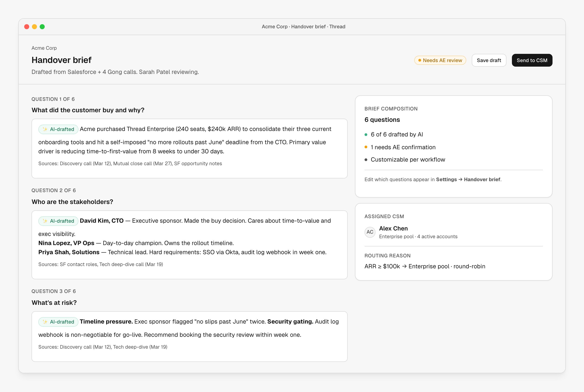
Task: Click the AI-drafted badge in Question 3
Action: coord(58,322)
